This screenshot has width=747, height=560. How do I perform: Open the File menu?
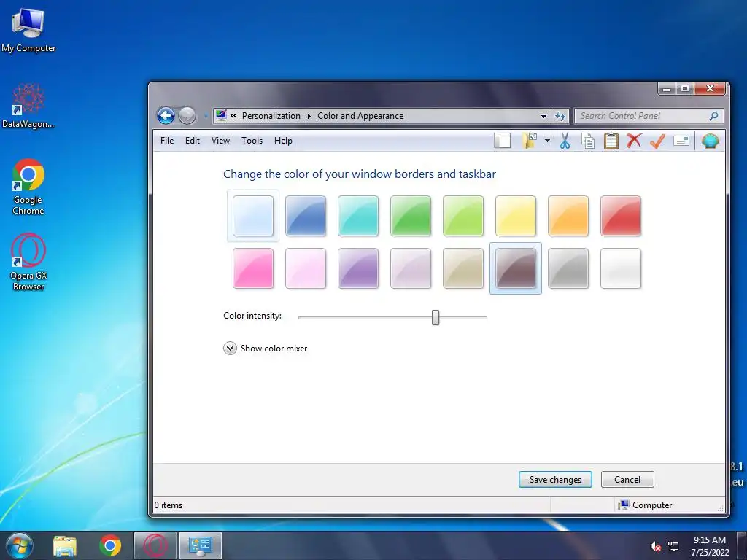pyautogui.click(x=167, y=141)
